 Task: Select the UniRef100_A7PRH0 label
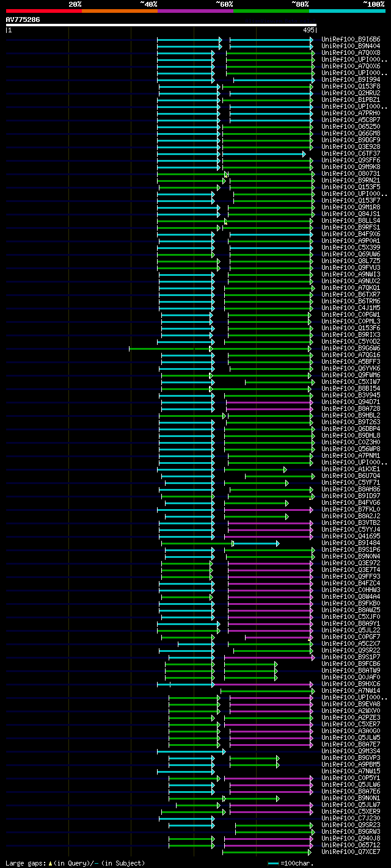click(351, 113)
